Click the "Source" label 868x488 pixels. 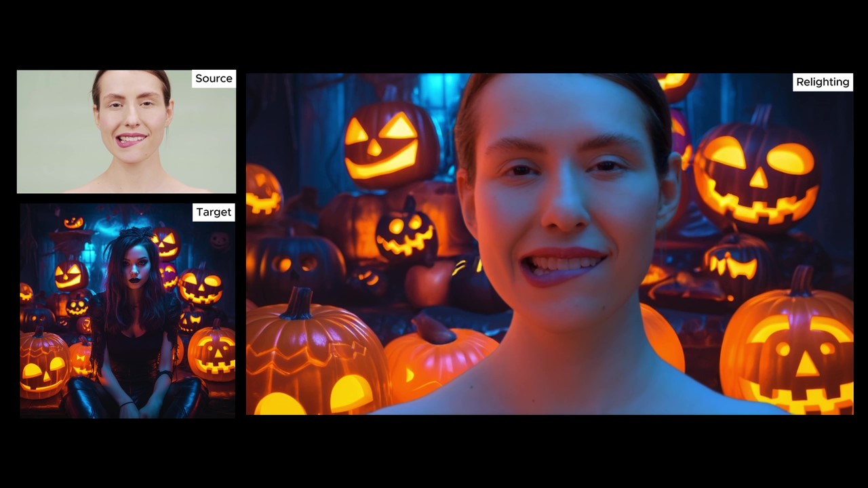point(214,79)
